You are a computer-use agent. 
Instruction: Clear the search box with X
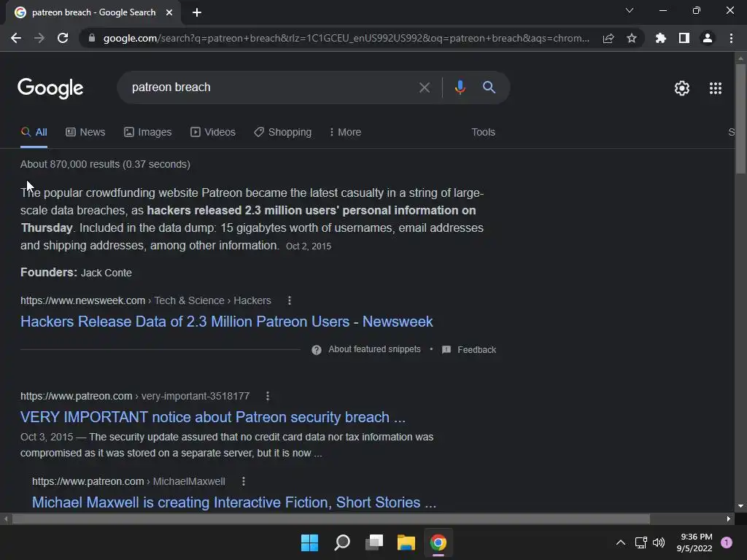pos(424,87)
